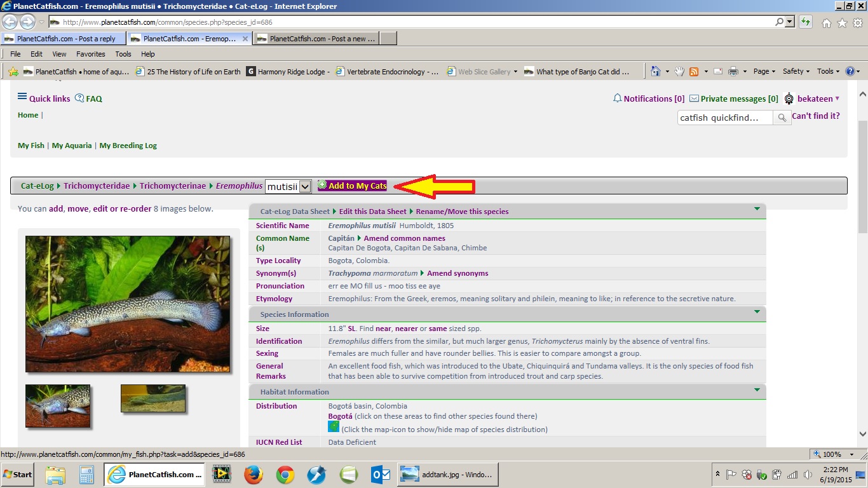Viewport: 868px width, 488px height.
Task: Open browser Favorites star icon at top right
Action: (x=842, y=23)
